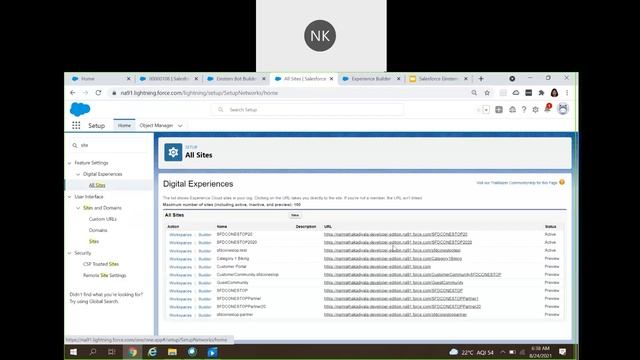Open the notifications bell icon
The width and height of the screenshot is (640, 360).
pyautogui.click(x=547, y=109)
